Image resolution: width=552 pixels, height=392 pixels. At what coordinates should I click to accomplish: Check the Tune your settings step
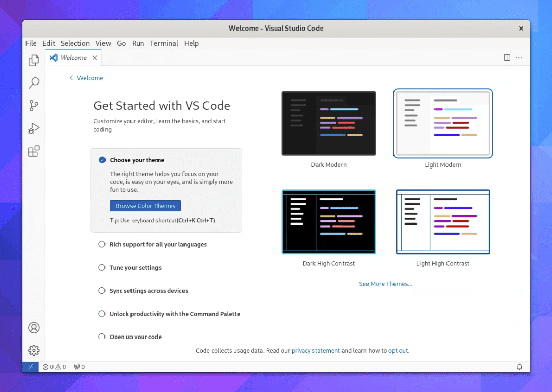pyautogui.click(x=101, y=267)
